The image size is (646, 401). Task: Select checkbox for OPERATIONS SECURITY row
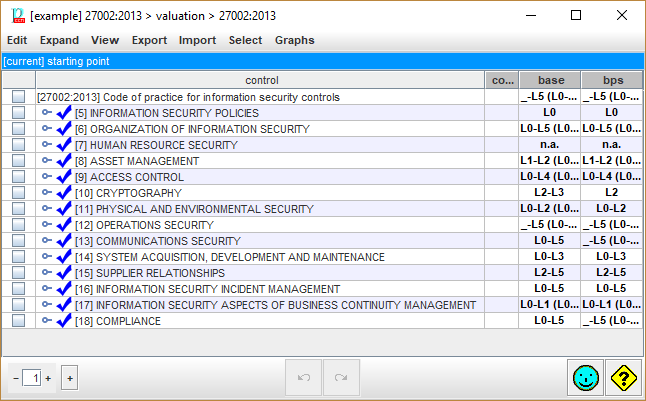coord(18,225)
